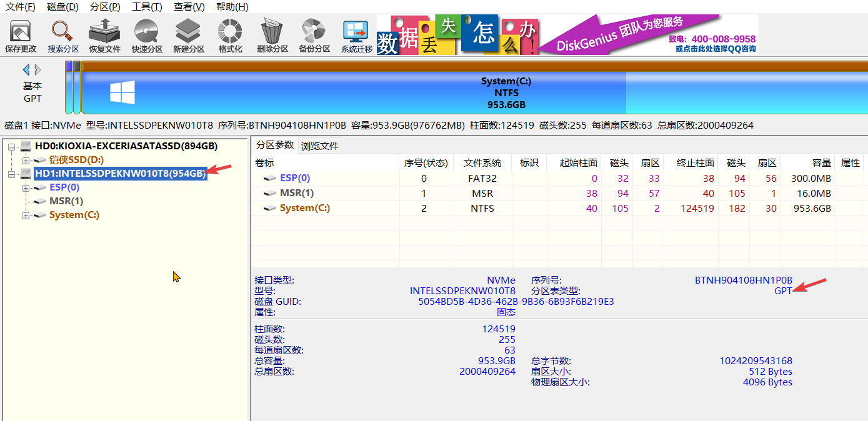This screenshot has width=868, height=421.
Task: Expand the ESP(0) tree node
Action: click(26, 188)
